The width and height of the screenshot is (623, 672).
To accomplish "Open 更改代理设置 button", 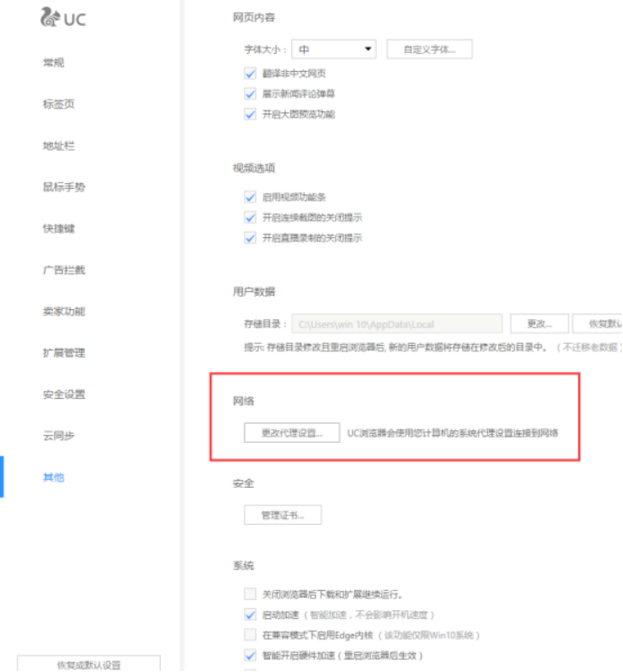I will 291,432.
